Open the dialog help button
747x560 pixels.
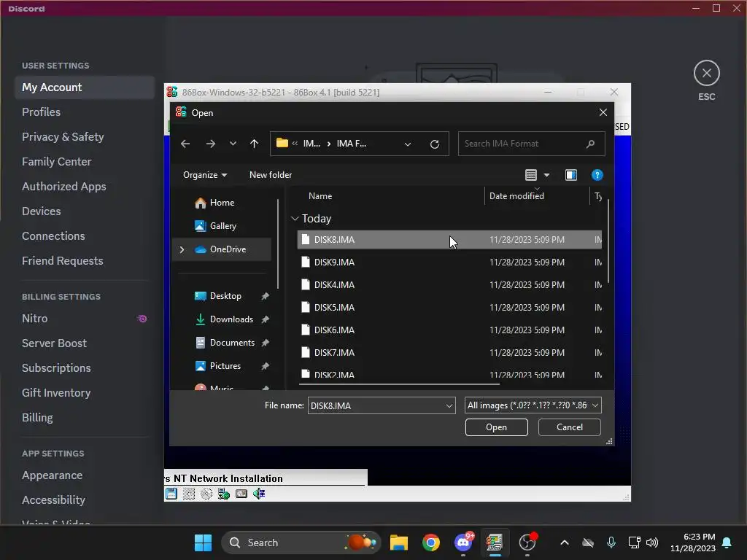tap(597, 175)
